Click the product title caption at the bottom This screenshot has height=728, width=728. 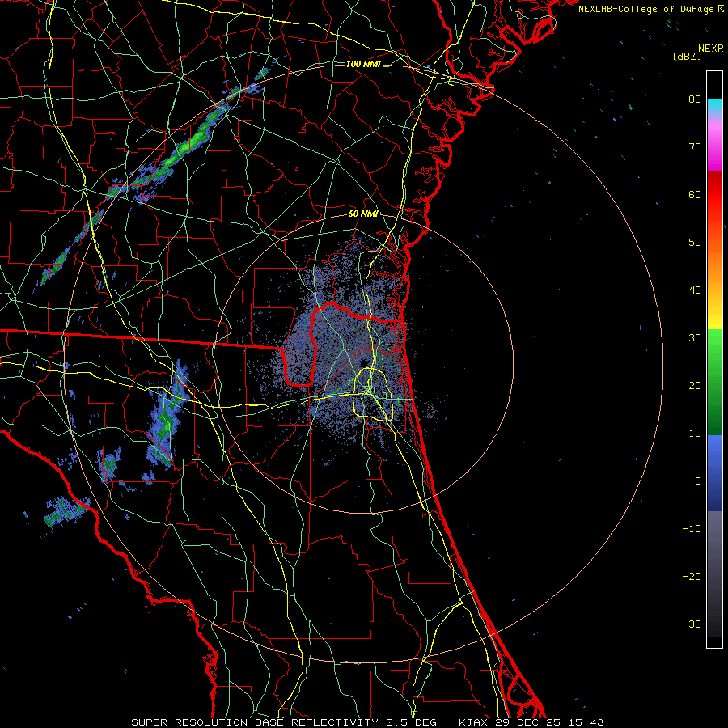coord(367,722)
